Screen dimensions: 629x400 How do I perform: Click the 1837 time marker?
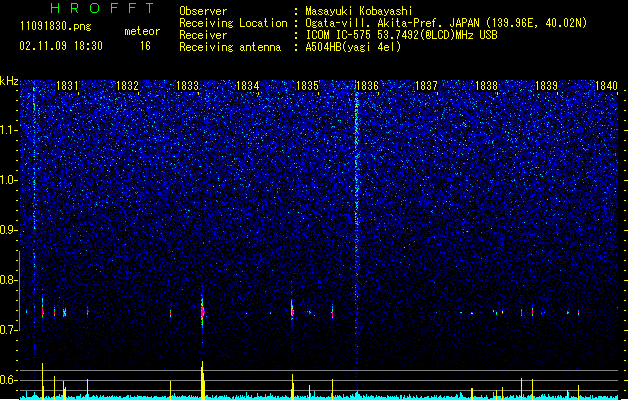[426, 86]
